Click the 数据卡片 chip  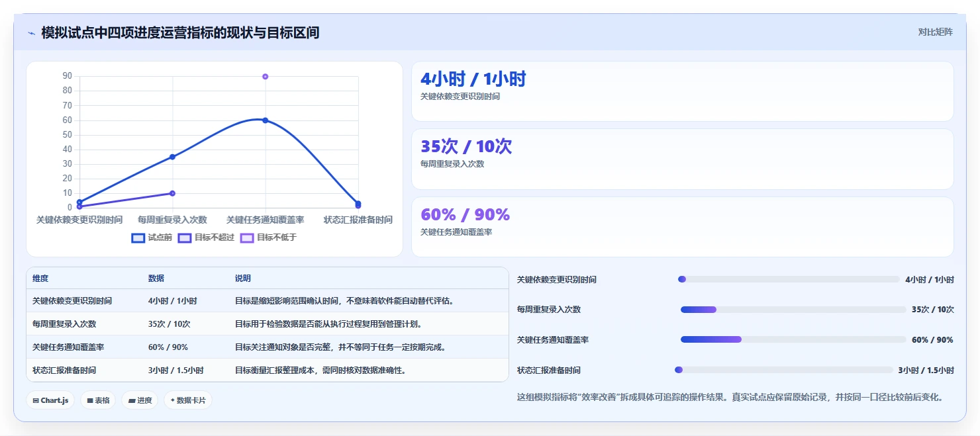(188, 400)
